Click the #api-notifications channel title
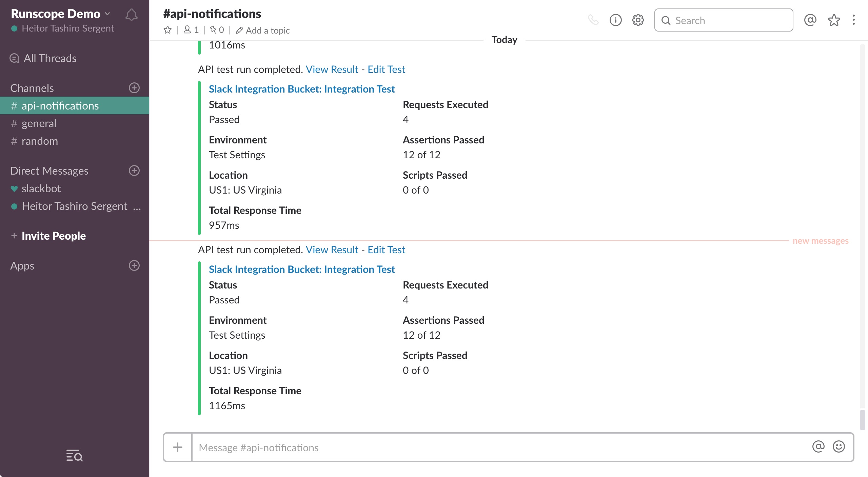Viewport: 868px width, 477px height. [212, 14]
